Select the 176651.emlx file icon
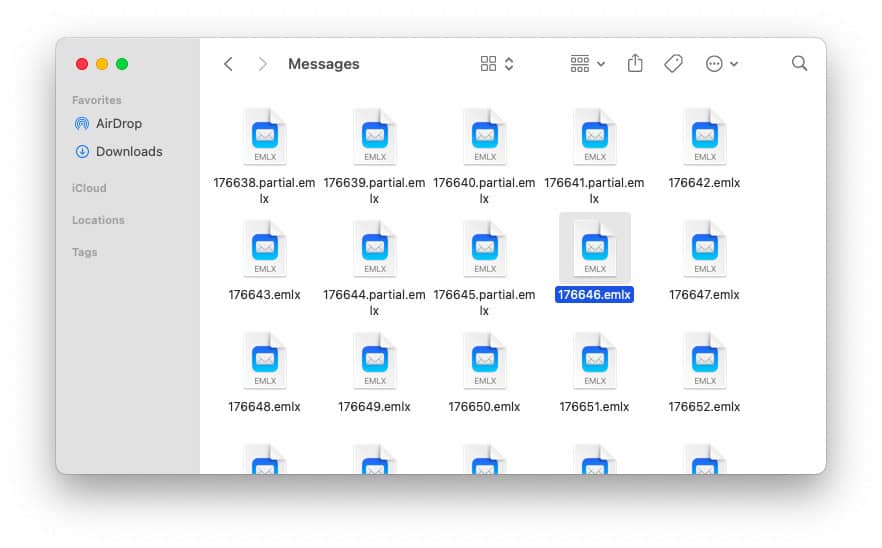Screen dimensions: 882x548 pos(595,361)
